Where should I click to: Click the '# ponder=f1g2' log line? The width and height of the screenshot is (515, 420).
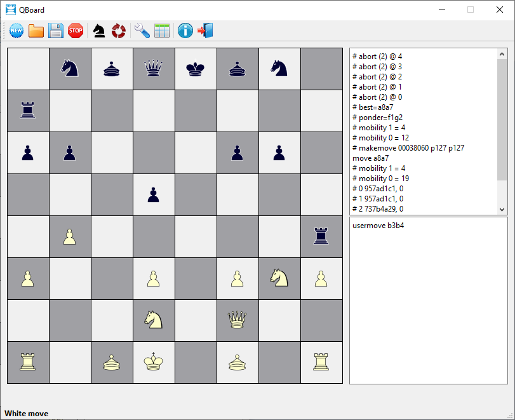[x=377, y=118]
